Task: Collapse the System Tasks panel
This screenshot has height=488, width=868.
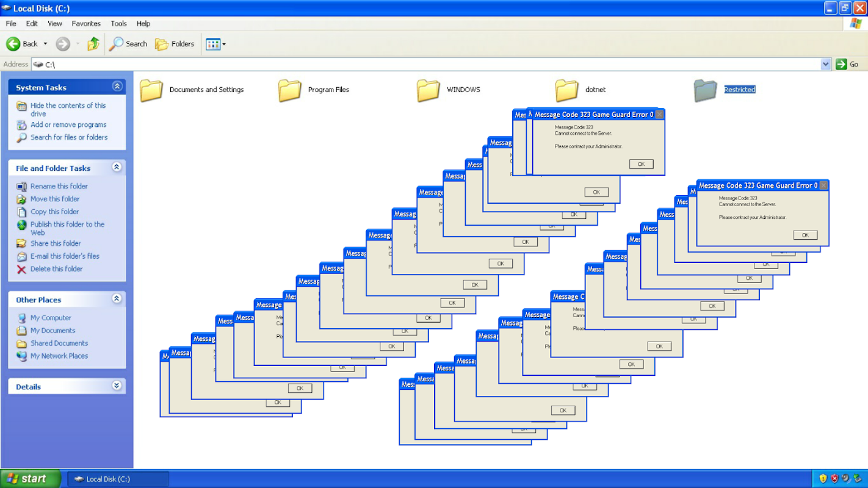Action: pos(117,87)
